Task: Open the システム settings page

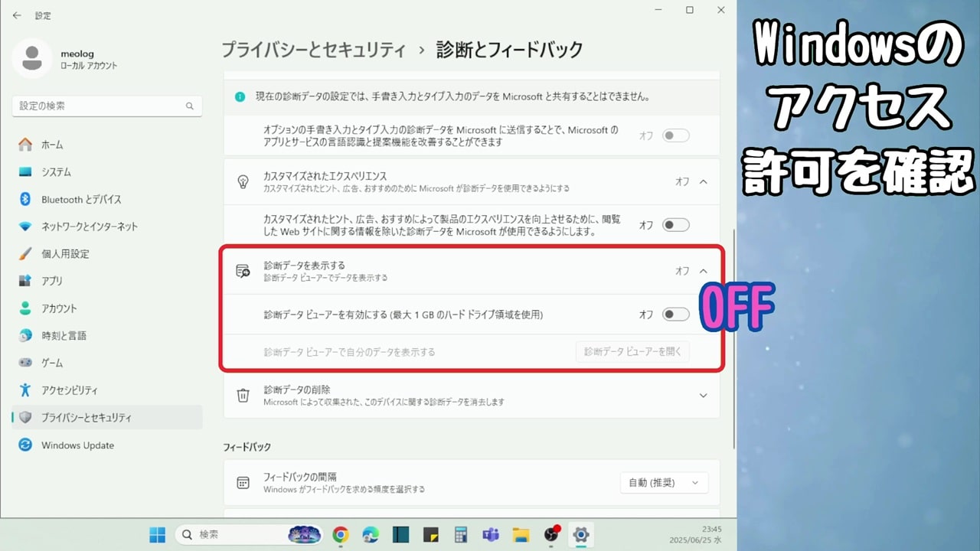Action: [x=107, y=172]
